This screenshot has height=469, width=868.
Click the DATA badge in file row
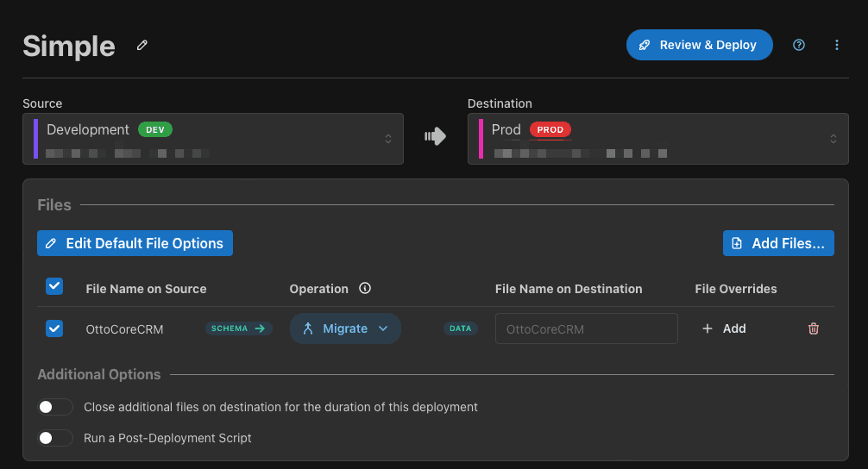(x=461, y=328)
